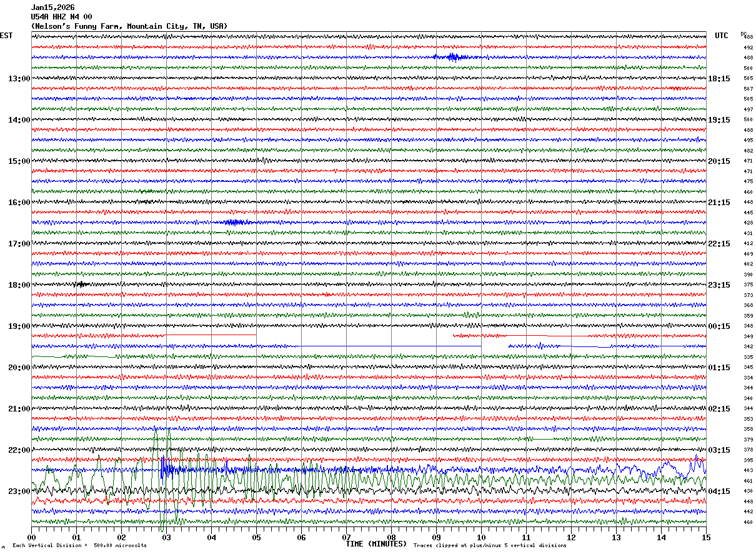Click the 00:15 UTC row label

tap(719, 326)
